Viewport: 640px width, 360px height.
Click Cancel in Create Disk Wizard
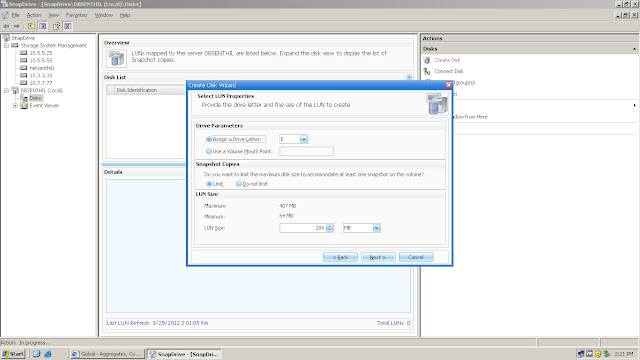pos(416,257)
